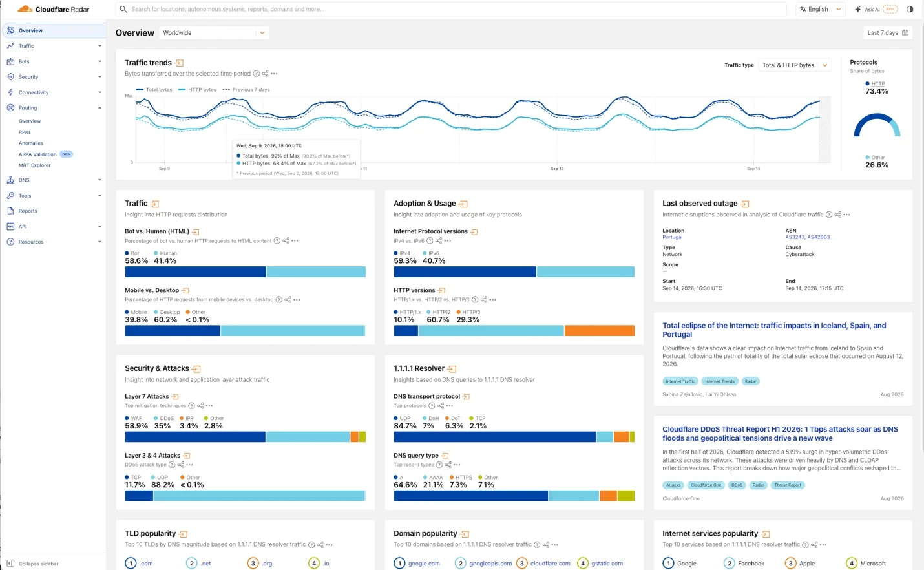Click the Tools sidebar wrench icon
The width and height of the screenshot is (924, 570).
[10, 196]
